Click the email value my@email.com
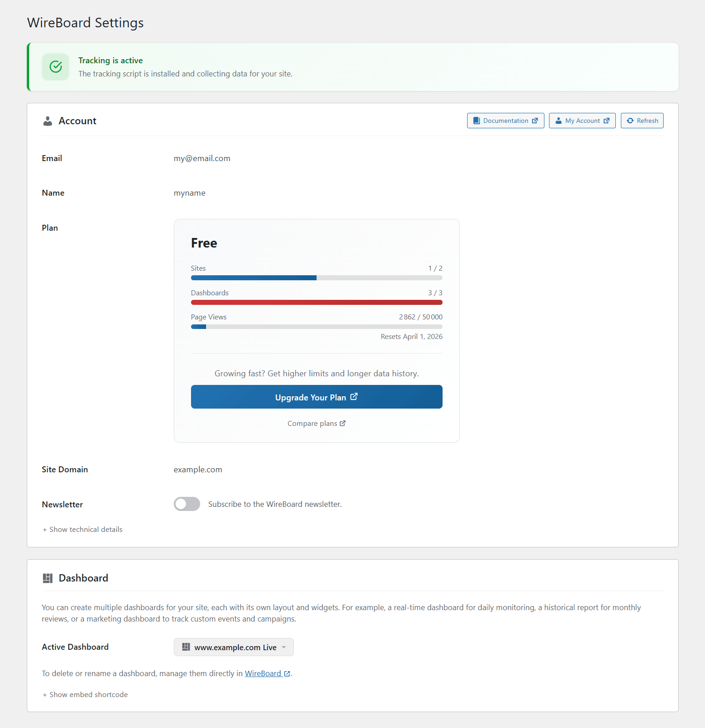Viewport: 705px width, 728px height. pyautogui.click(x=202, y=158)
